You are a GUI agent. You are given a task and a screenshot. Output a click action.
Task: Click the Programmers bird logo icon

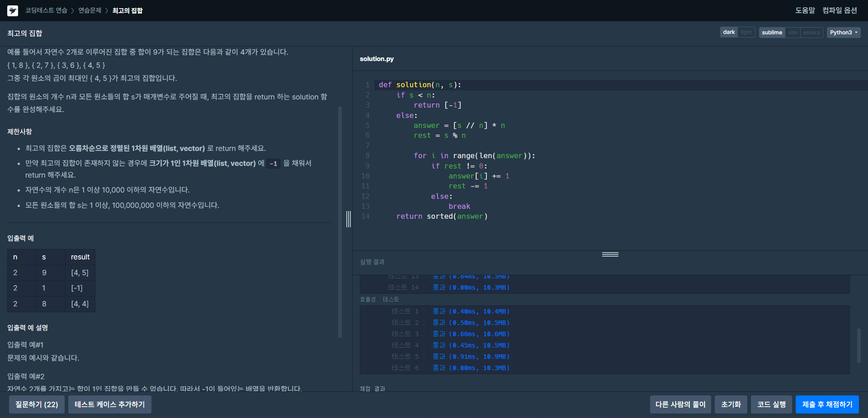click(x=13, y=10)
